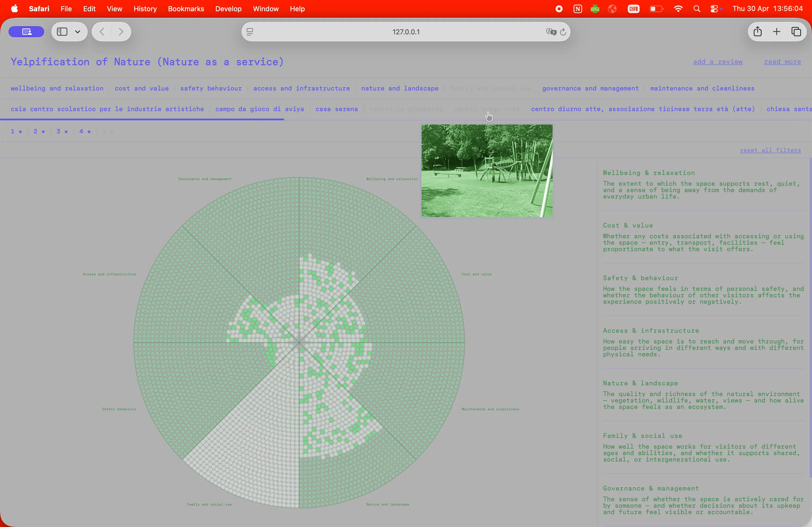Click 'reset all filters'
This screenshot has width=812, height=527.
tap(770, 150)
